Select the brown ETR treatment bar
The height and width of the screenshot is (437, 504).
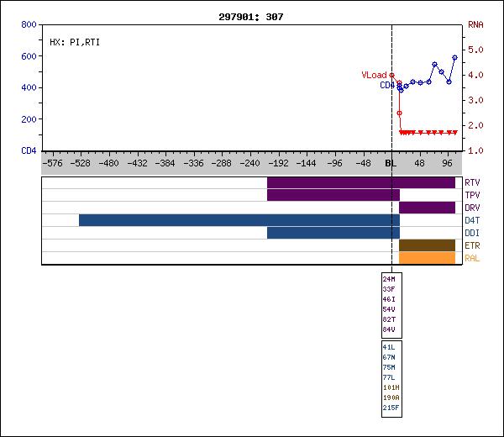[427, 245]
